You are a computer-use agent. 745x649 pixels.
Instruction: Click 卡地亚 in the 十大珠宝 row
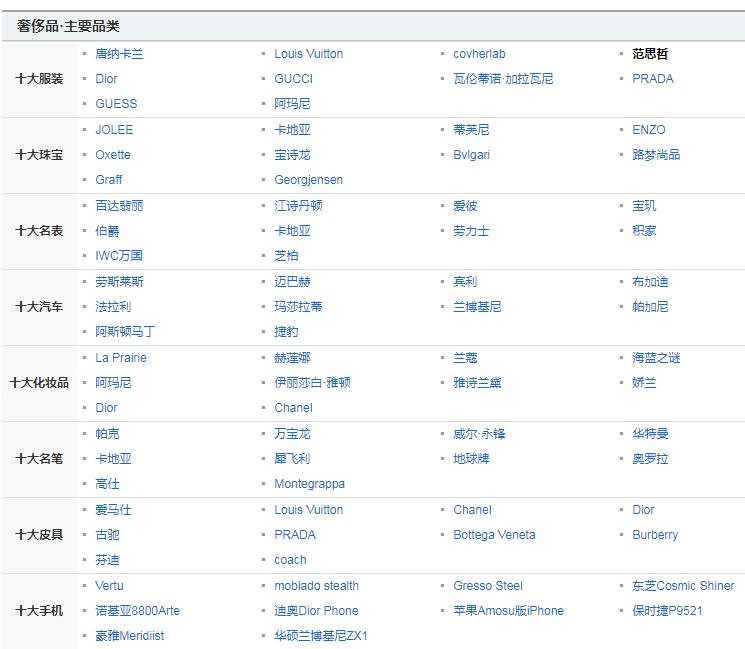pyautogui.click(x=292, y=130)
